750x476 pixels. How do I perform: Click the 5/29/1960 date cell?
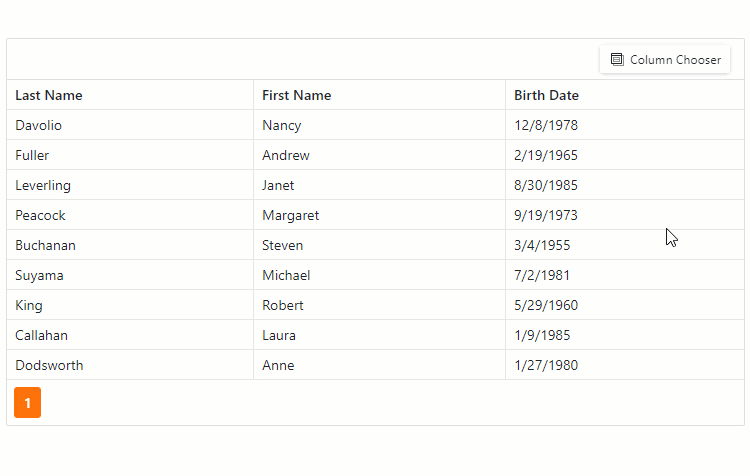[x=546, y=306]
